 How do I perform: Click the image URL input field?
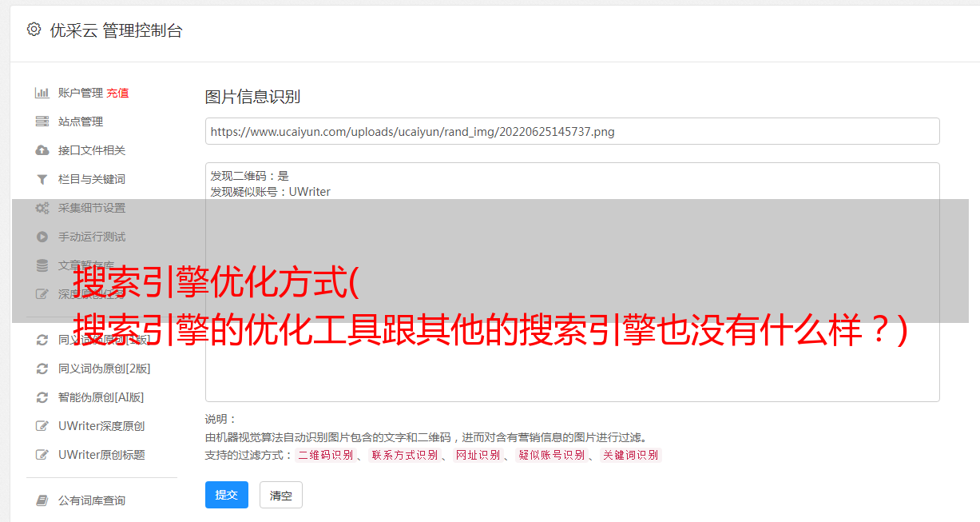pos(572,131)
